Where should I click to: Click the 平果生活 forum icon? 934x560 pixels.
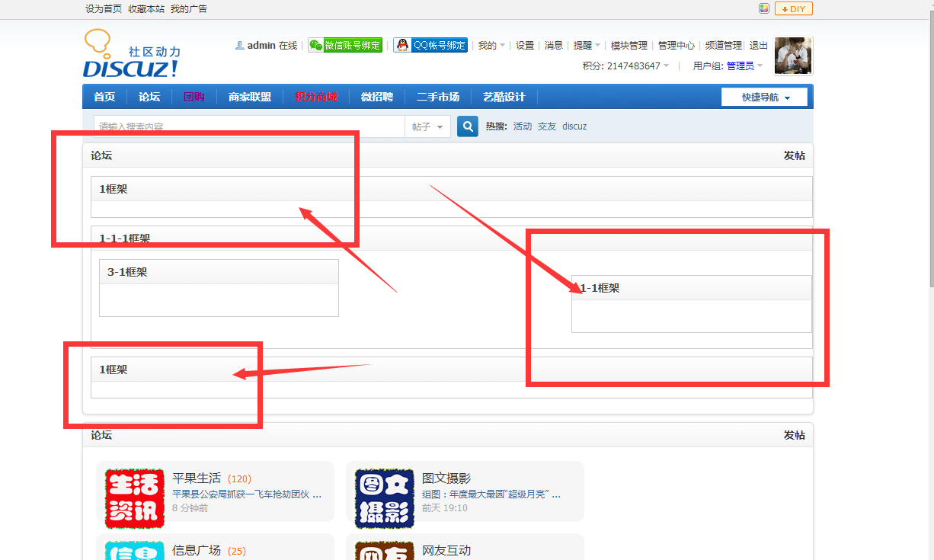point(135,499)
